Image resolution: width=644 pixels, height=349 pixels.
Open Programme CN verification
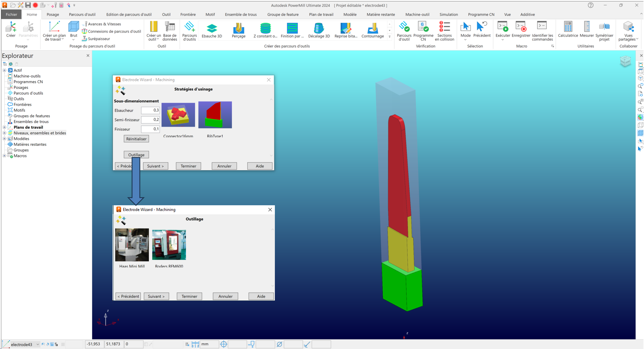point(423,31)
